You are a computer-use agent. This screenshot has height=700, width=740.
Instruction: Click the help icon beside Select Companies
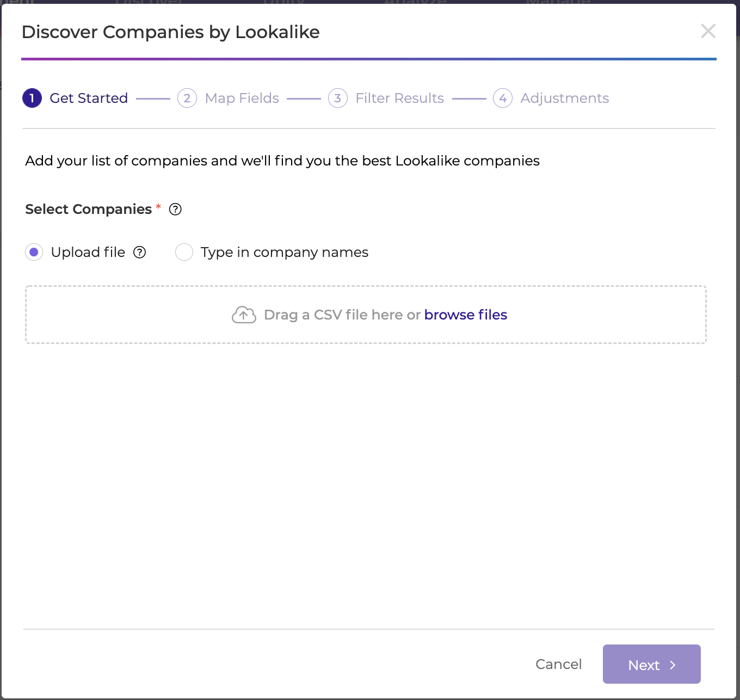[x=175, y=209]
